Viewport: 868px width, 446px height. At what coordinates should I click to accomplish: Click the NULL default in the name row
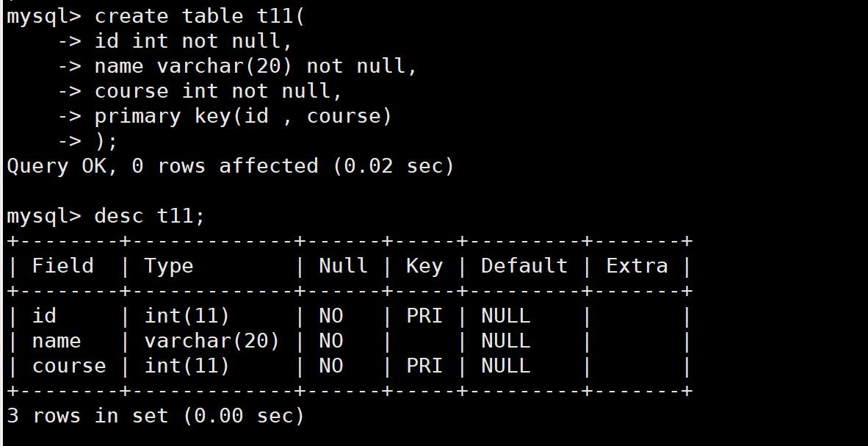click(x=505, y=341)
